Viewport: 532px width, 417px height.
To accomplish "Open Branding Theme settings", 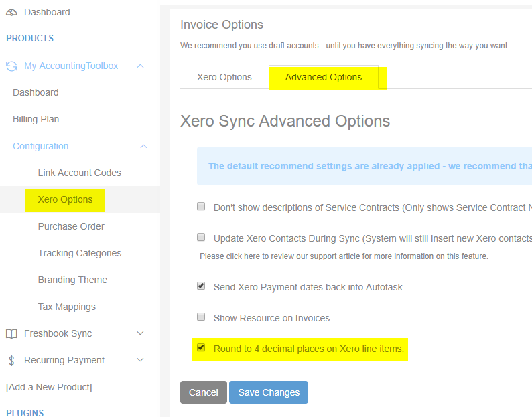I will [x=72, y=280].
